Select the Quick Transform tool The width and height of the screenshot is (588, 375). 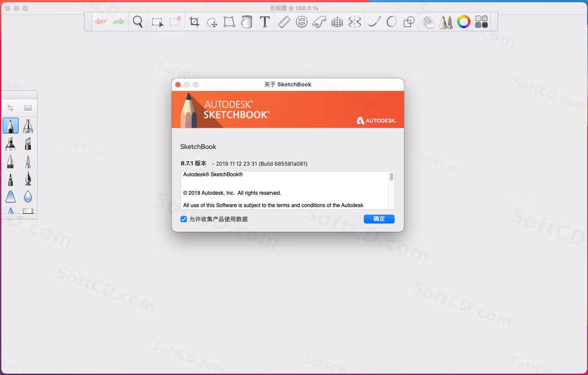(x=175, y=22)
